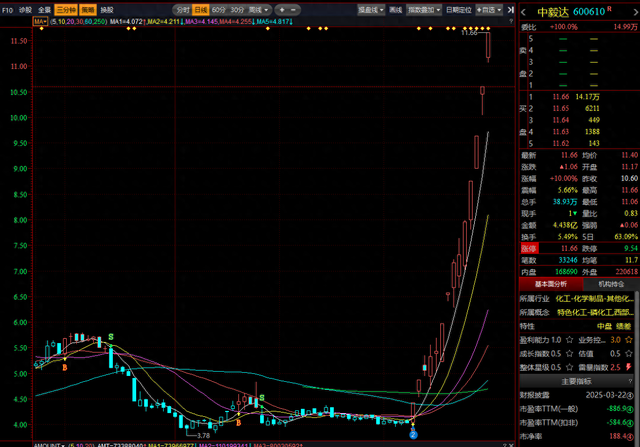This screenshot has width=640, height=447.
Task: Click the 总手 value 38.93万
Action: point(565,202)
